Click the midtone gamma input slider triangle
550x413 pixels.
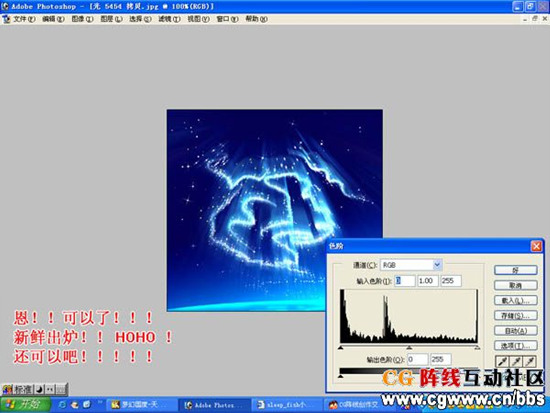click(x=409, y=347)
